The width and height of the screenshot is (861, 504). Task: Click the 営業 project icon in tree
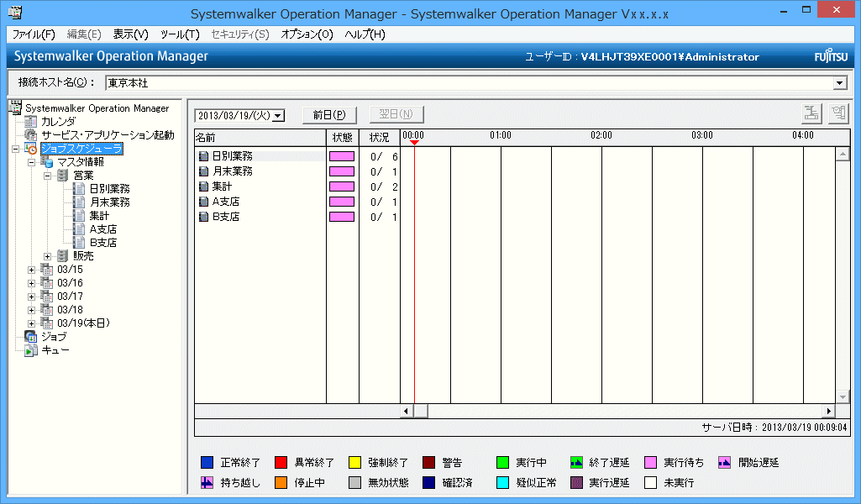point(63,175)
